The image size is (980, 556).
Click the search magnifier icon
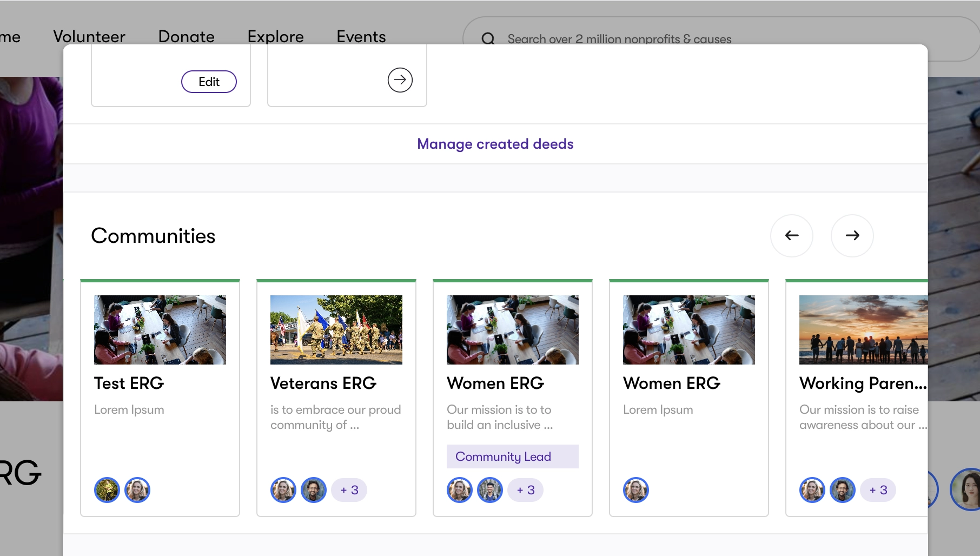coord(488,39)
